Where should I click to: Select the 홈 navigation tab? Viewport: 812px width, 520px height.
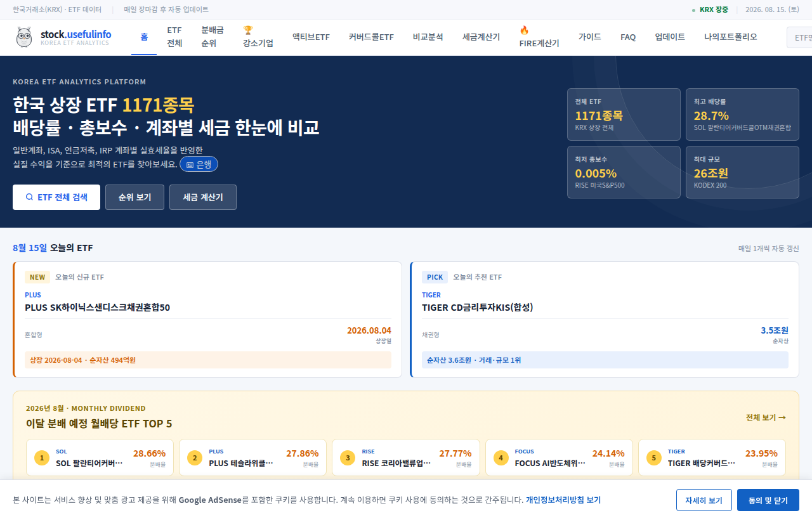point(144,37)
